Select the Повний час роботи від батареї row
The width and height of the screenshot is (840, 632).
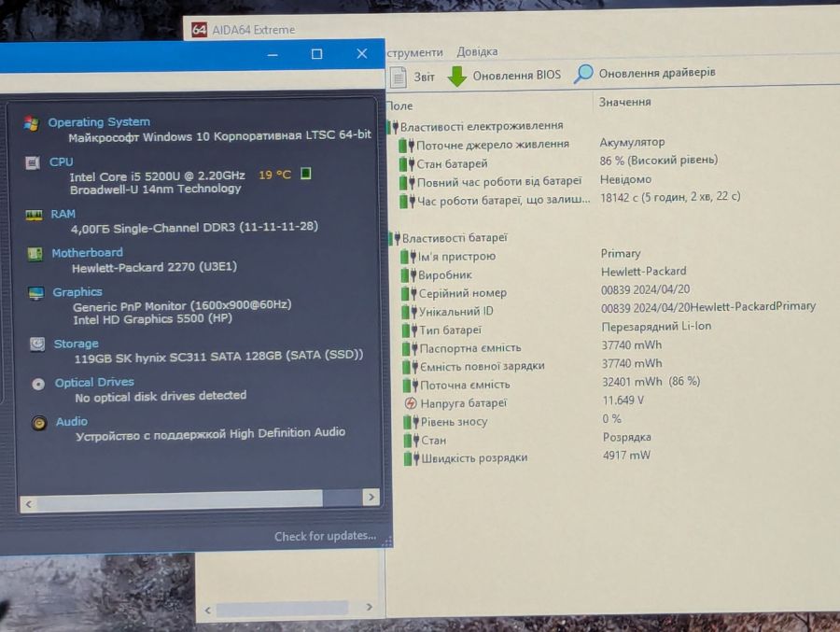(525, 181)
